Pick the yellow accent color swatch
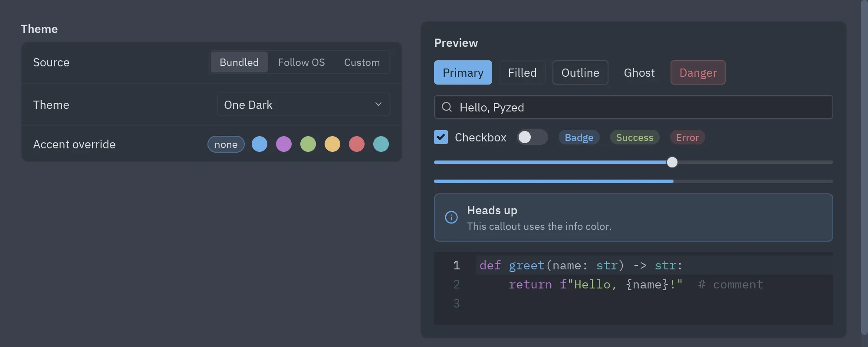Screen dimensions: 868x347 [x=332, y=144]
